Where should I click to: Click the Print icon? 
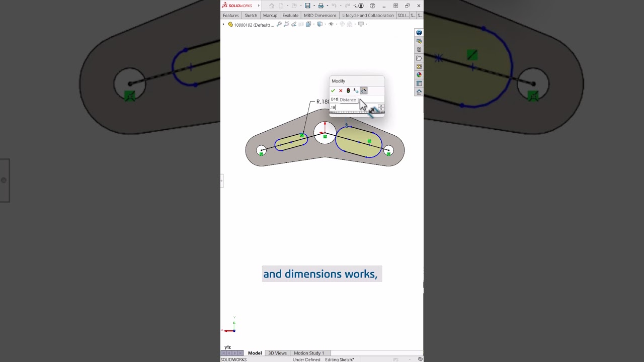tap(320, 6)
